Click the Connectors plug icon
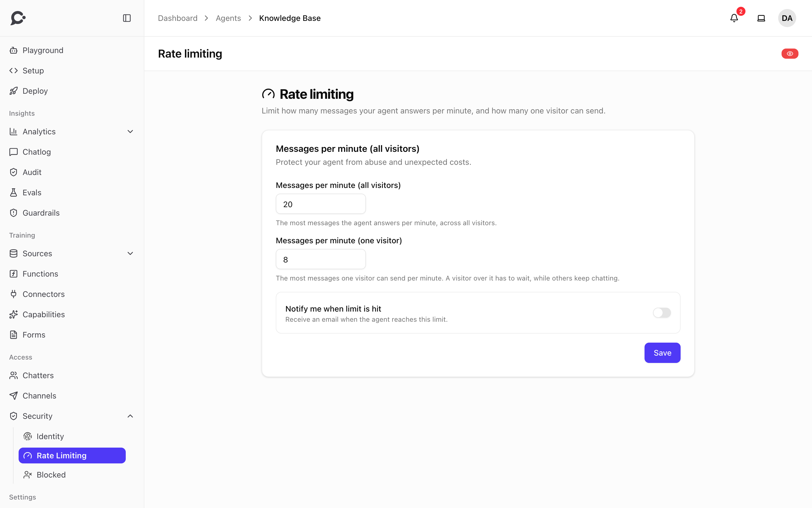This screenshot has height=508, width=812. (14, 294)
